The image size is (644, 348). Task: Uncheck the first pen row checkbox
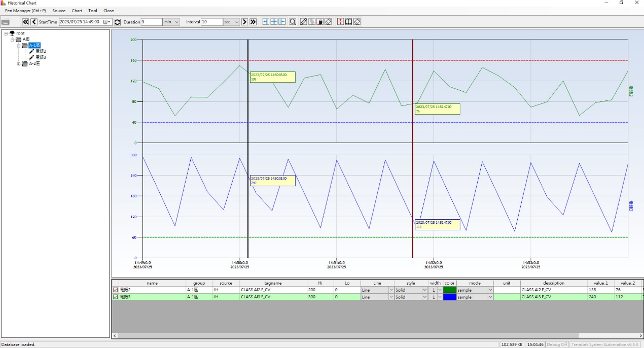tap(116, 290)
